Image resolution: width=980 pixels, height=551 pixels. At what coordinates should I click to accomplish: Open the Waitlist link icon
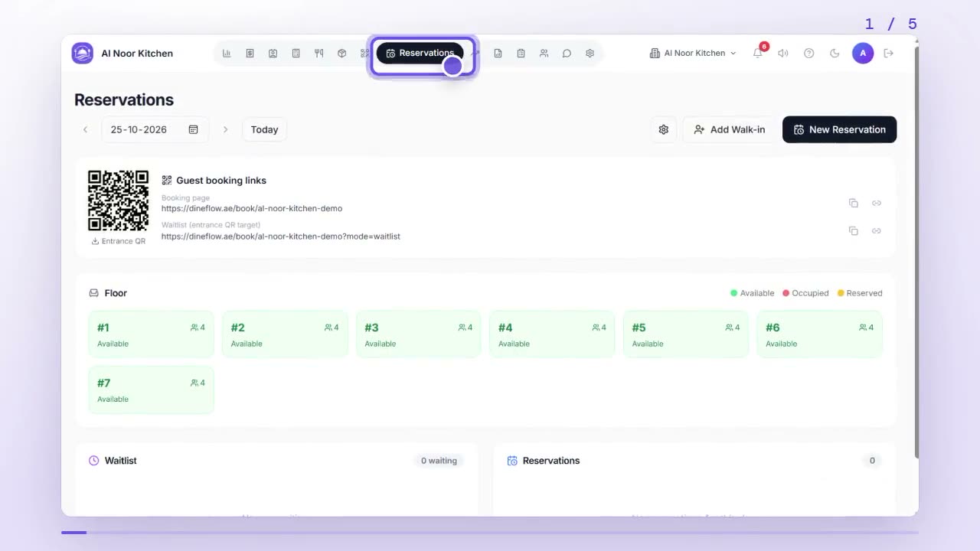click(x=877, y=230)
